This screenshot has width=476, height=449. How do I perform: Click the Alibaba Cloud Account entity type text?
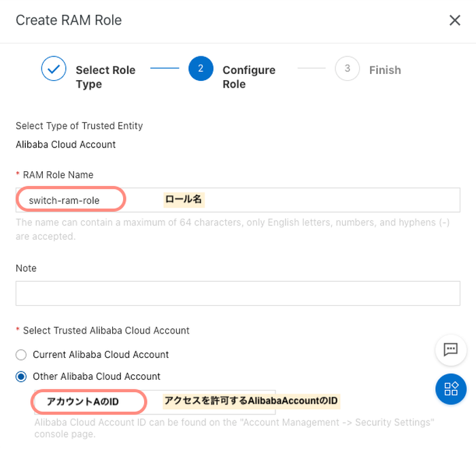(x=66, y=145)
